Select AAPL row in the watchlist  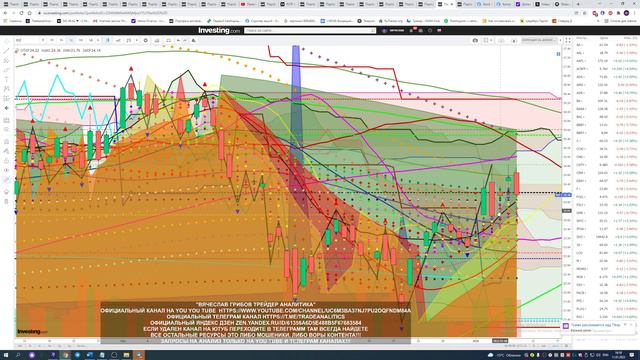coord(606,61)
